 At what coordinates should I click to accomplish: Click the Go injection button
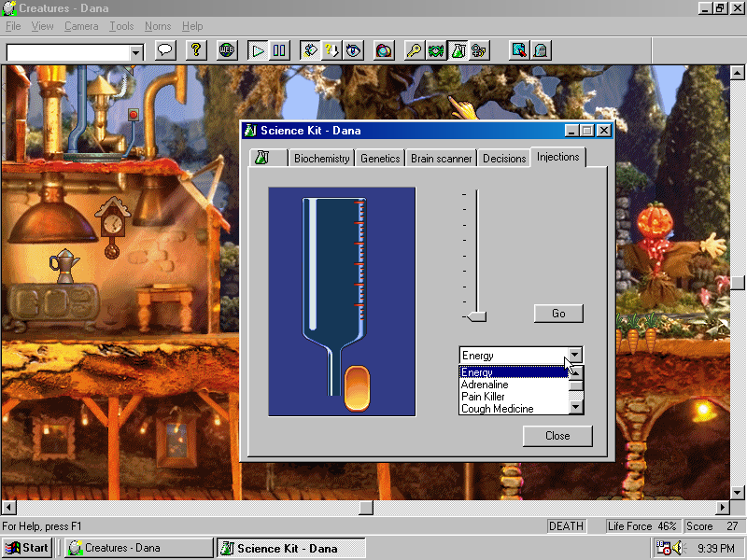tap(558, 314)
